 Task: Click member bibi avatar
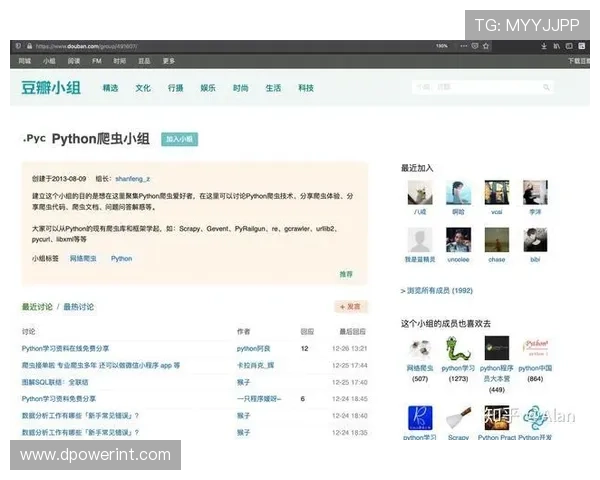[x=535, y=240]
